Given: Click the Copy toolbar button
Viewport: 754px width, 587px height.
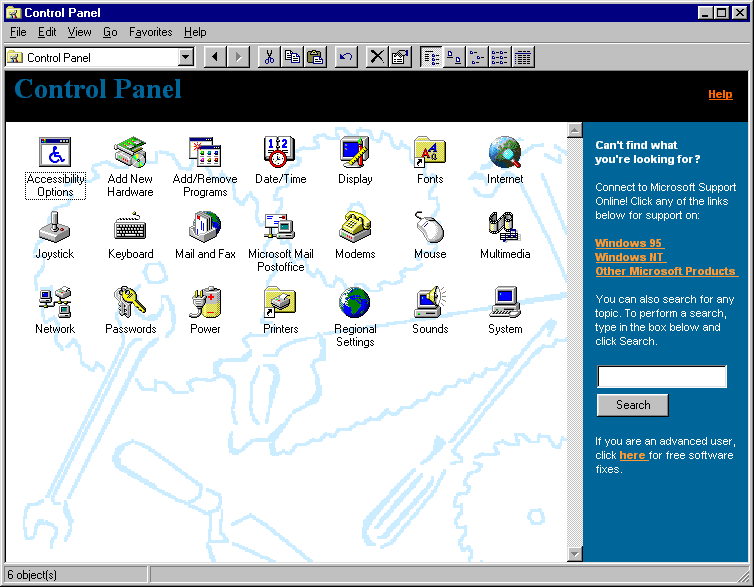Looking at the screenshot, I should 292,57.
